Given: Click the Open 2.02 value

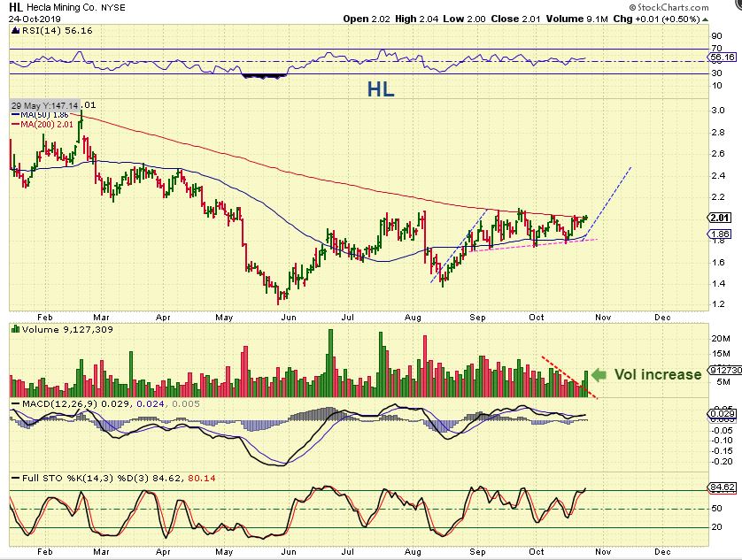Looking at the screenshot, I should pos(367,19).
